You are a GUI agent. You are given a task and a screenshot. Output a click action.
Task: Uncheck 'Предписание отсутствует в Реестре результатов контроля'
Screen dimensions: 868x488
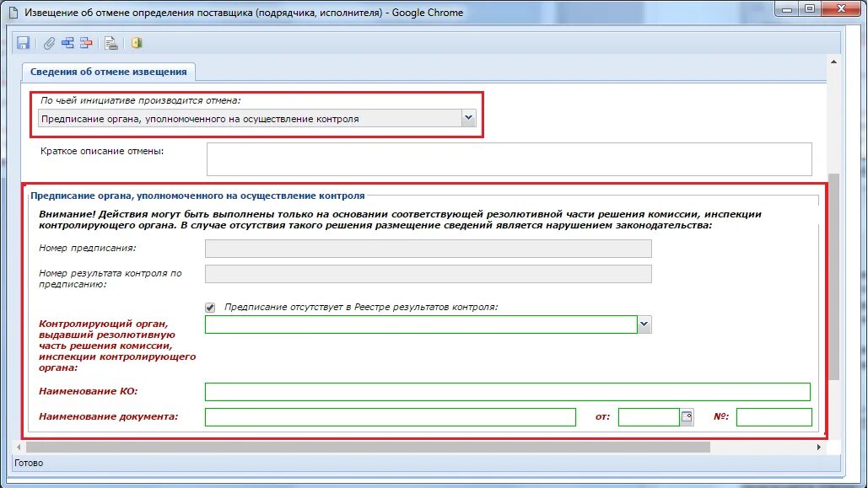pos(210,307)
